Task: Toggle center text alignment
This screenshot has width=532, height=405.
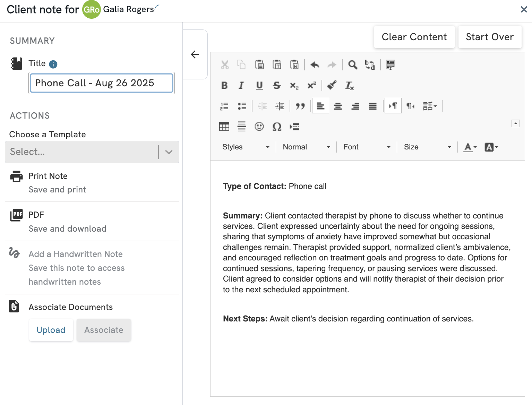Action: [x=338, y=106]
